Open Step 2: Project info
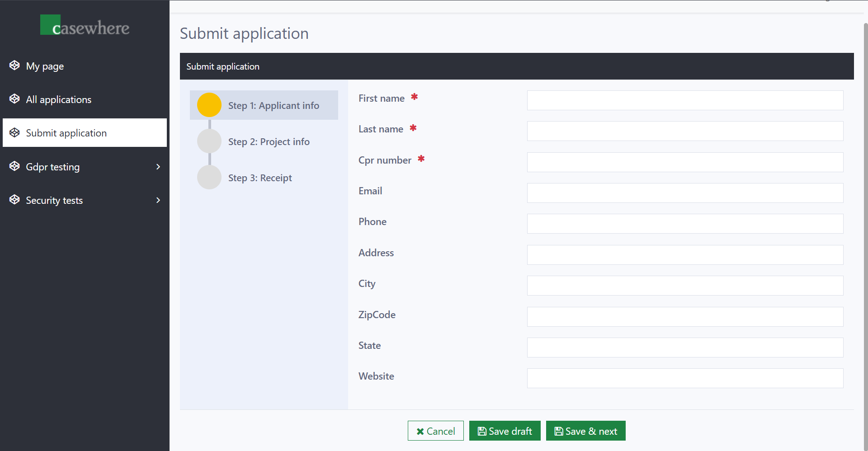This screenshot has height=451, width=868. coord(269,141)
